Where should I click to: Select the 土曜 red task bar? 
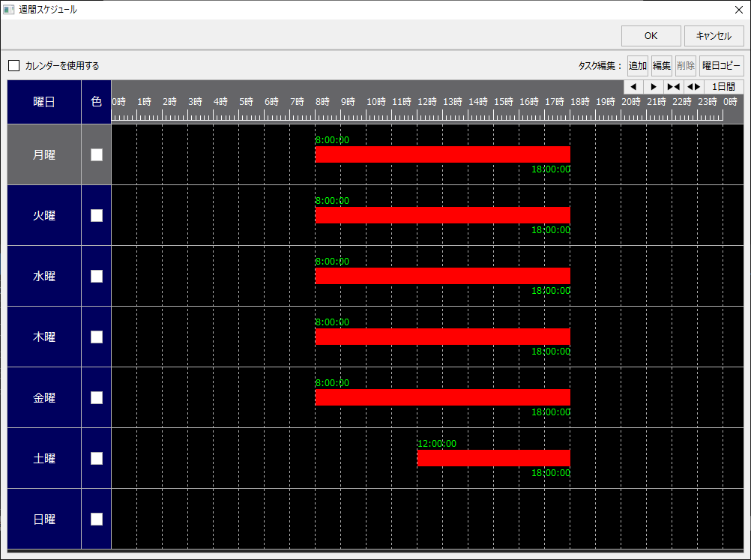[493, 458]
